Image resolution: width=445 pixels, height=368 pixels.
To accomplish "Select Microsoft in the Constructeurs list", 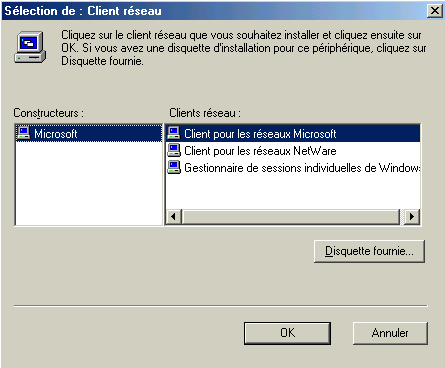I will click(89, 133).
